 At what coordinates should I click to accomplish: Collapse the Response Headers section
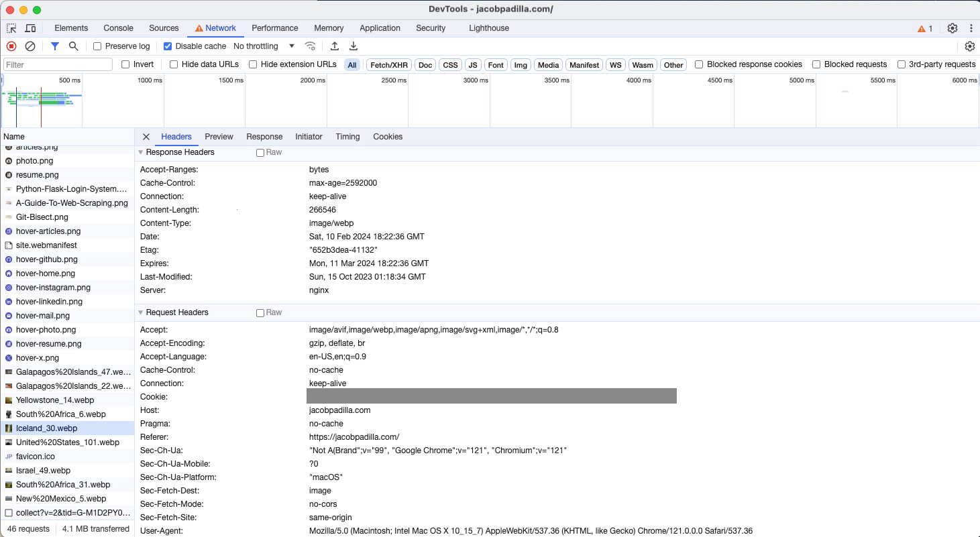(140, 152)
